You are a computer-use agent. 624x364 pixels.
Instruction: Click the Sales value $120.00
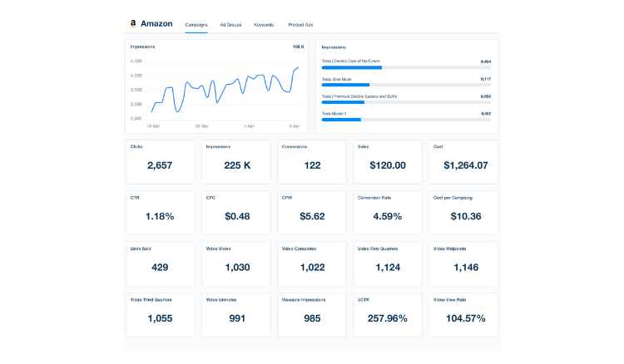[x=388, y=165]
